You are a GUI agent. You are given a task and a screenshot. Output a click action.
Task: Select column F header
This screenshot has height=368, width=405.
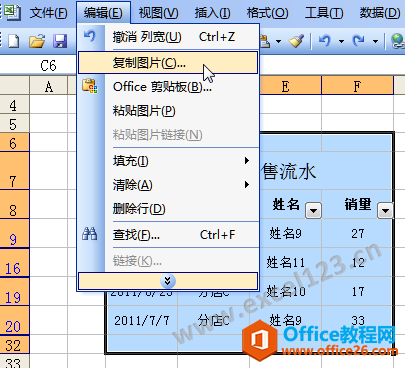[x=357, y=86]
